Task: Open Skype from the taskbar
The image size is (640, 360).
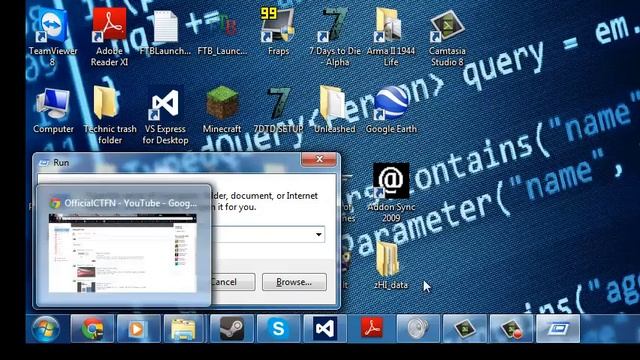Action: click(278, 329)
